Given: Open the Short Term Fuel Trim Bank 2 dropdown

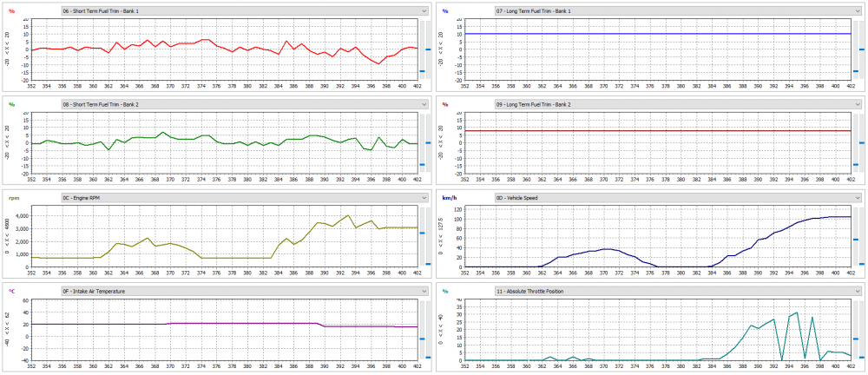Looking at the screenshot, I should tap(245, 104).
